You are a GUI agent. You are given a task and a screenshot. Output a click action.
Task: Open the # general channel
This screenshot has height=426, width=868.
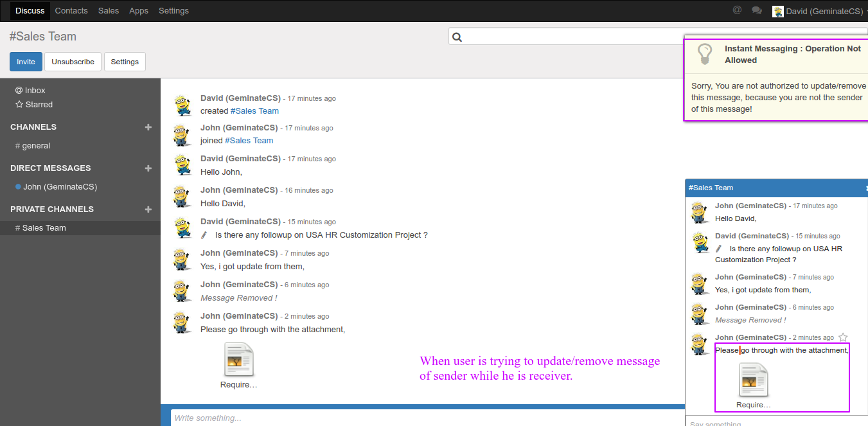33,146
